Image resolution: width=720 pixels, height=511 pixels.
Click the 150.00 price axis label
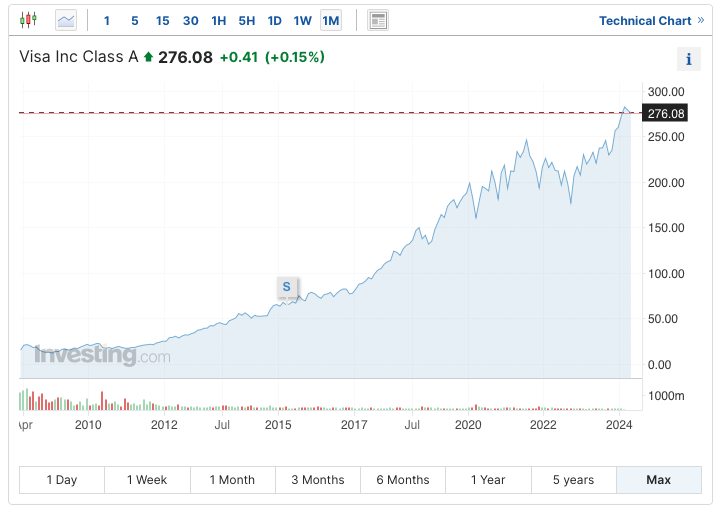(666, 228)
